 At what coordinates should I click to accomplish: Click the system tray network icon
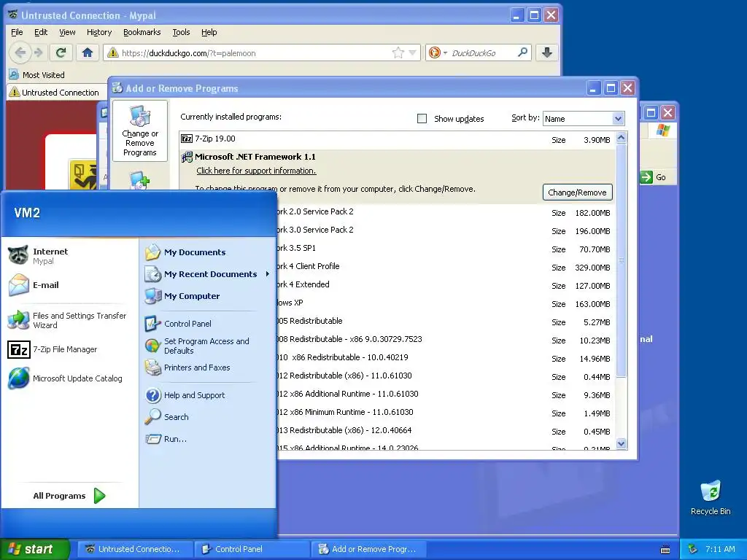tap(693, 549)
